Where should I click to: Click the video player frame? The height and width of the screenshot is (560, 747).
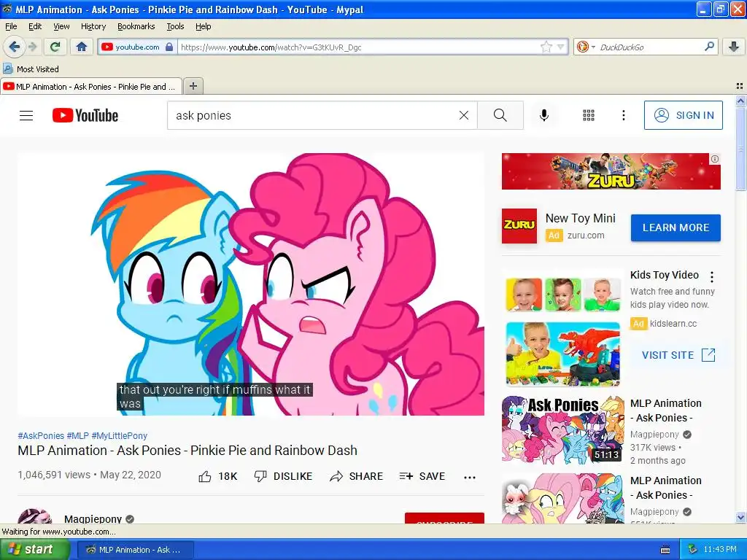click(x=251, y=284)
